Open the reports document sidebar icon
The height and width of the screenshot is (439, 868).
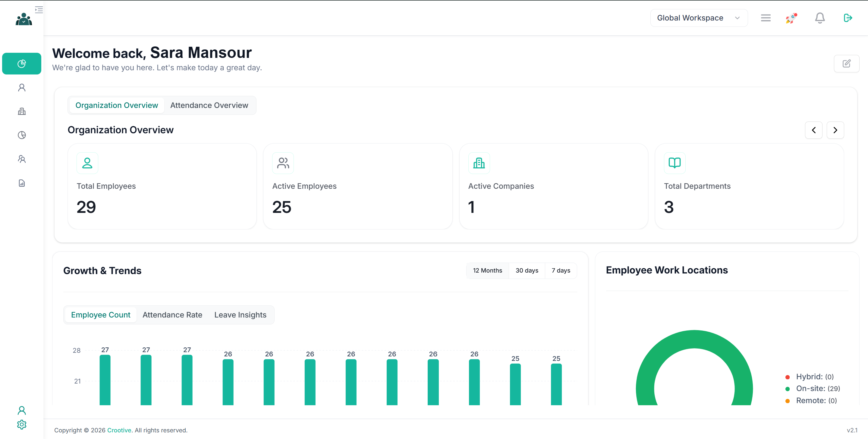22,183
